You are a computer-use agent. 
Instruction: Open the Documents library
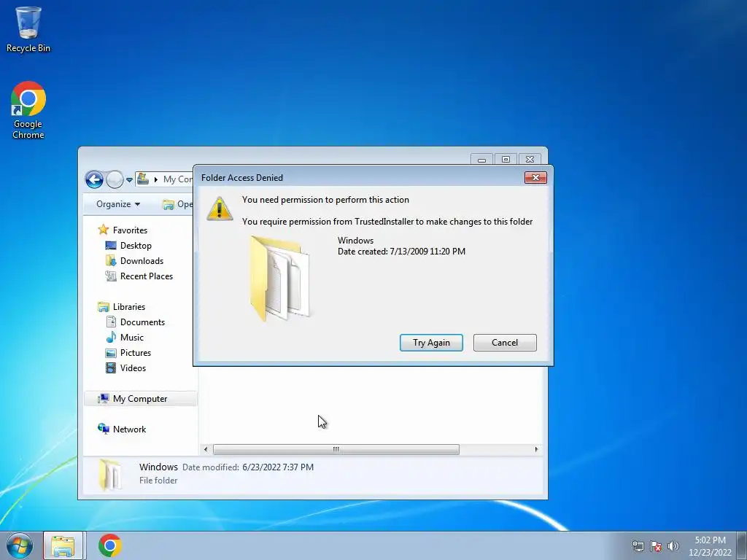(142, 322)
